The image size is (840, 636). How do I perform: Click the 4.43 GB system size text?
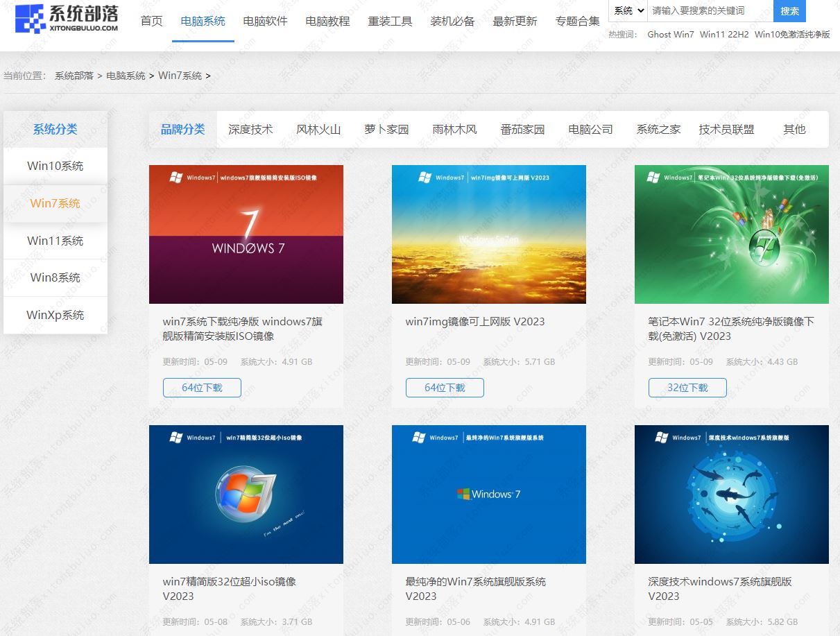coord(782,362)
